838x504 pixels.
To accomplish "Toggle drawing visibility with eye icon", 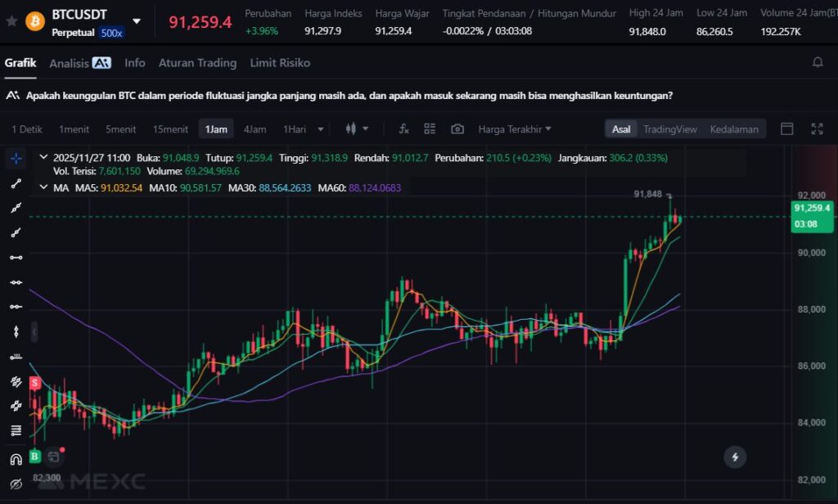I will click(x=16, y=484).
